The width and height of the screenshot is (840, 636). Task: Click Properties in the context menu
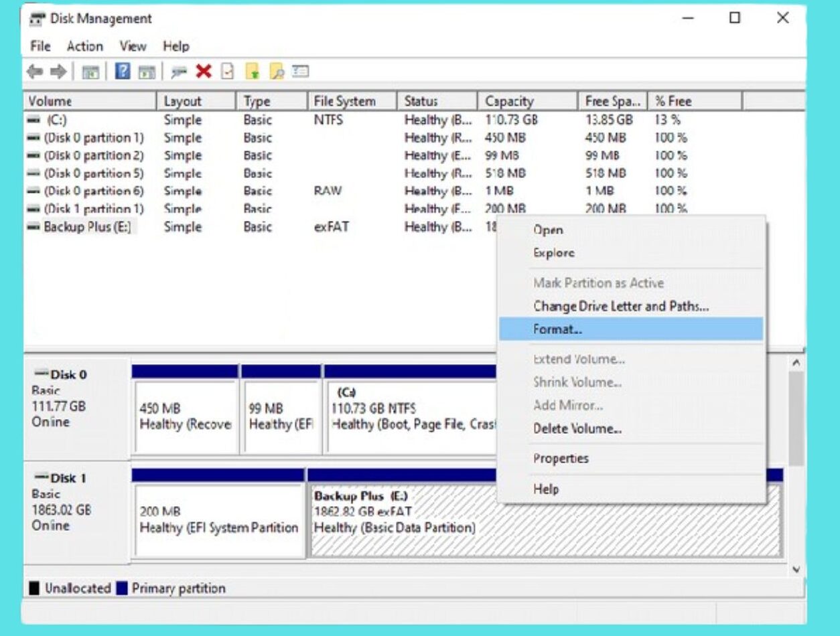(561, 459)
